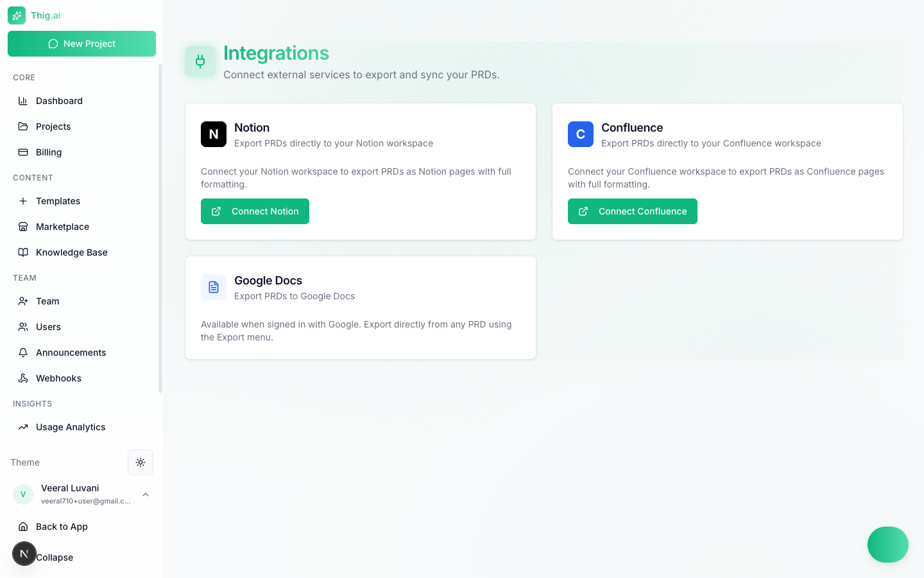Click the Connect Notion button
The height and width of the screenshot is (578, 924).
pyautogui.click(x=255, y=211)
